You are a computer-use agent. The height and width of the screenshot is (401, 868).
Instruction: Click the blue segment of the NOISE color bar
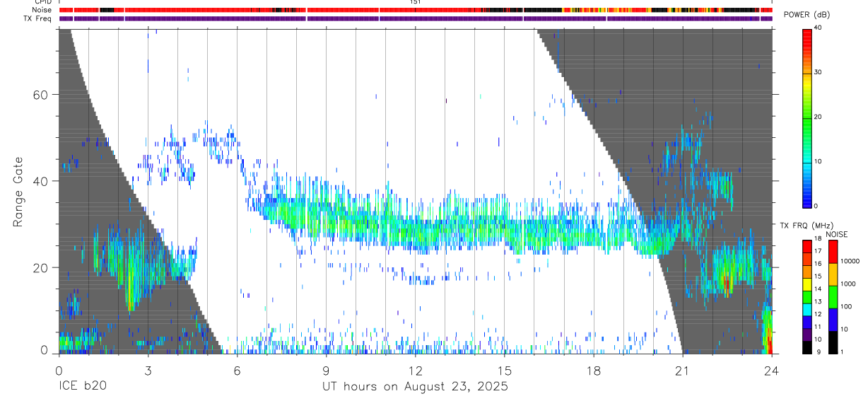point(832,320)
